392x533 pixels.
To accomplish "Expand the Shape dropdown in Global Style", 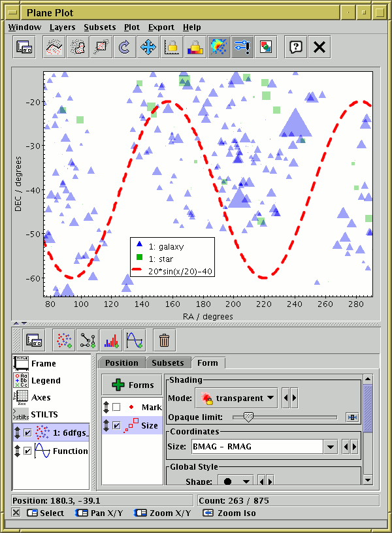I will click(237, 481).
